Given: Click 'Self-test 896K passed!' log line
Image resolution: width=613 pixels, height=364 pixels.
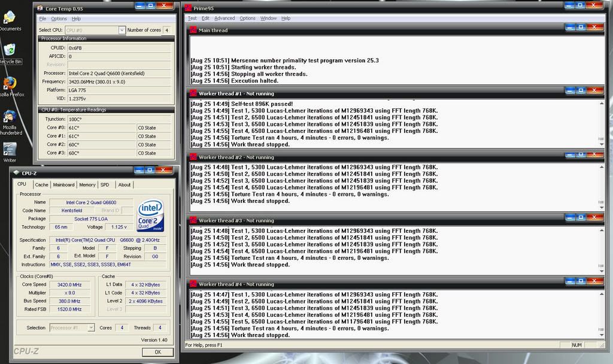Looking at the screenshot, I should click(x=242, y=104).
